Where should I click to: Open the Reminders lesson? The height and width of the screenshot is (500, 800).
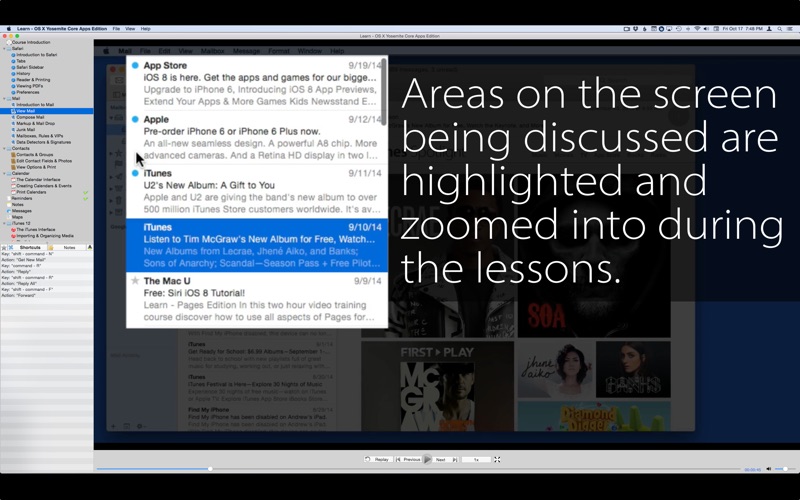(21, 198)
